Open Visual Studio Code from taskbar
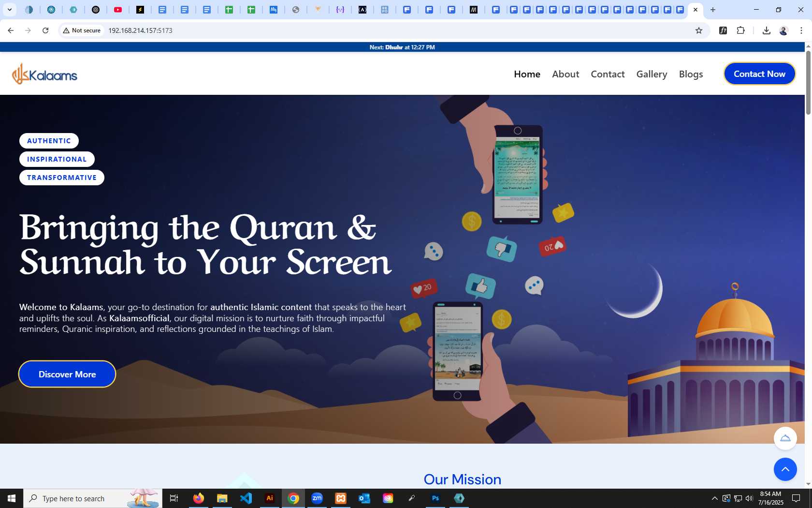The height and width of the screenshot is (508, 812). [x=246, y=498]
